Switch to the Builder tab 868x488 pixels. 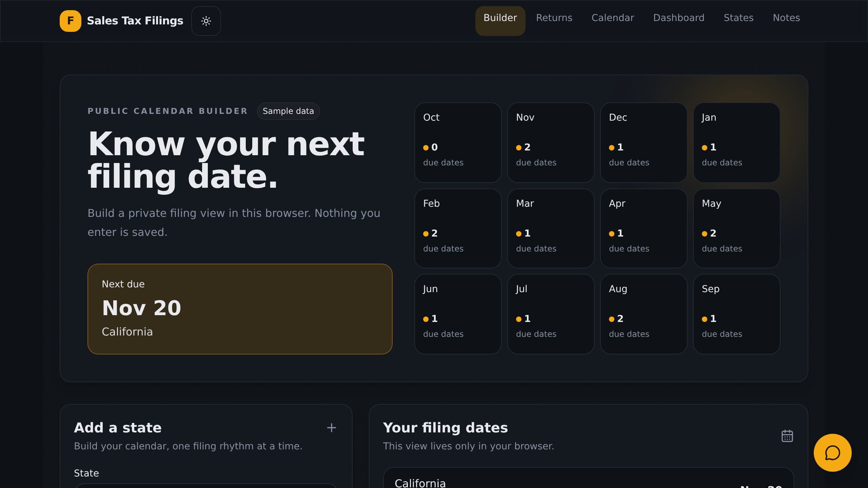pyautogui.click(x=500, y=21)
